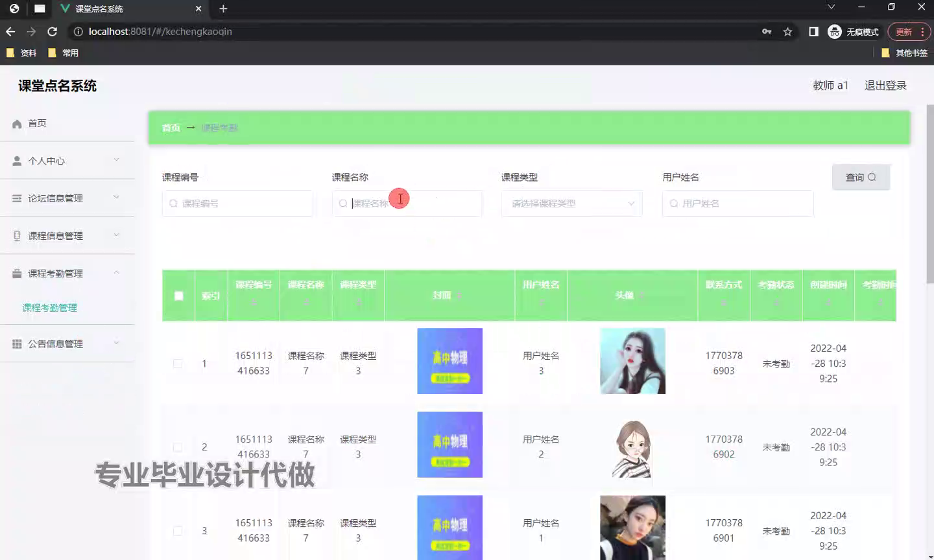Image resolution: width=934 pixels, height=560 pixels.
Task: Reload the page with the refresh icon
Action: (53, 31)
